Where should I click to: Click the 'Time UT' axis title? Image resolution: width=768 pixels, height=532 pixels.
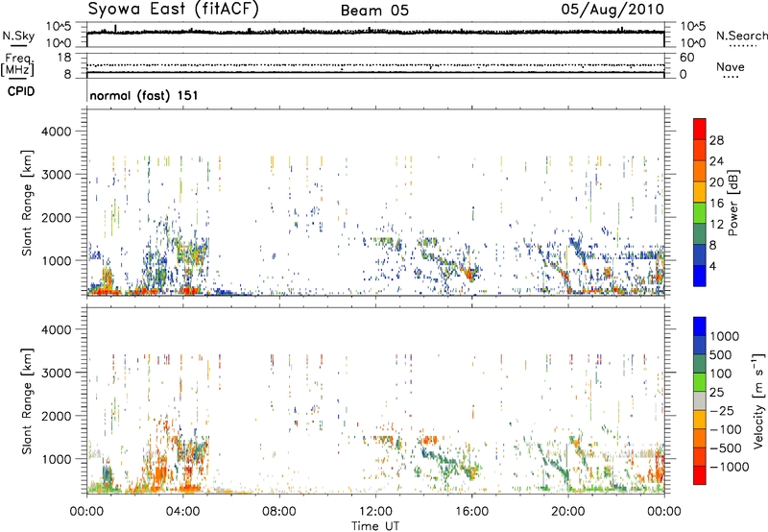(x=375, y=526)
